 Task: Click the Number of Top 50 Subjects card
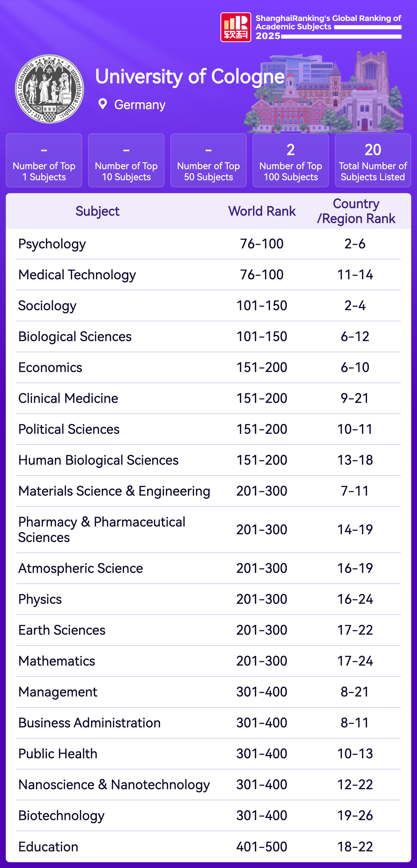pos(208,160)
